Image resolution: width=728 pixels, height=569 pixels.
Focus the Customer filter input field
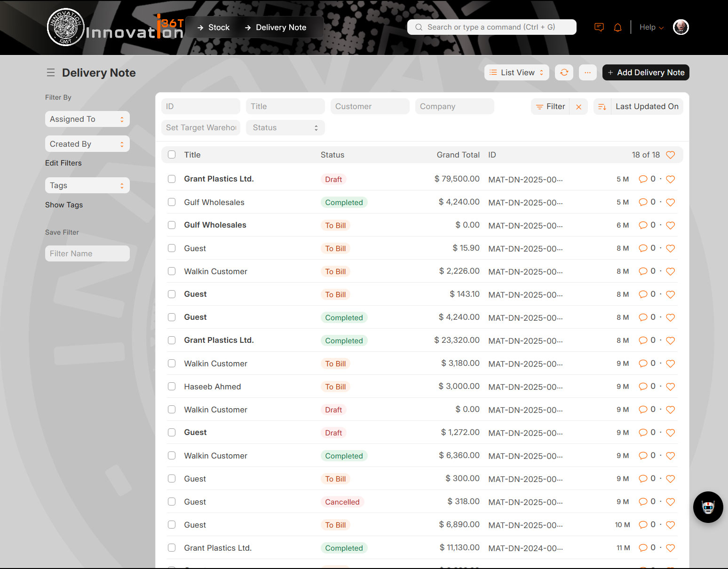tap(370, 106)
